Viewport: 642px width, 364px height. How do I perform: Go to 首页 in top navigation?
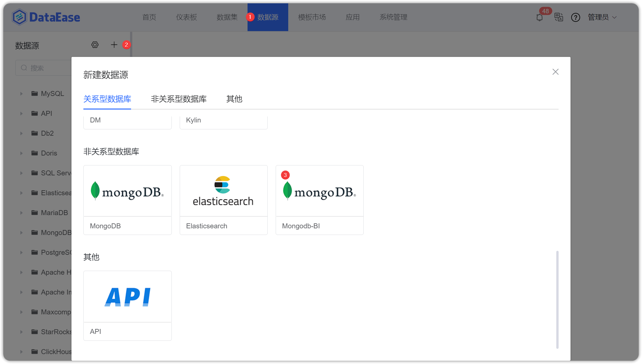149,17
